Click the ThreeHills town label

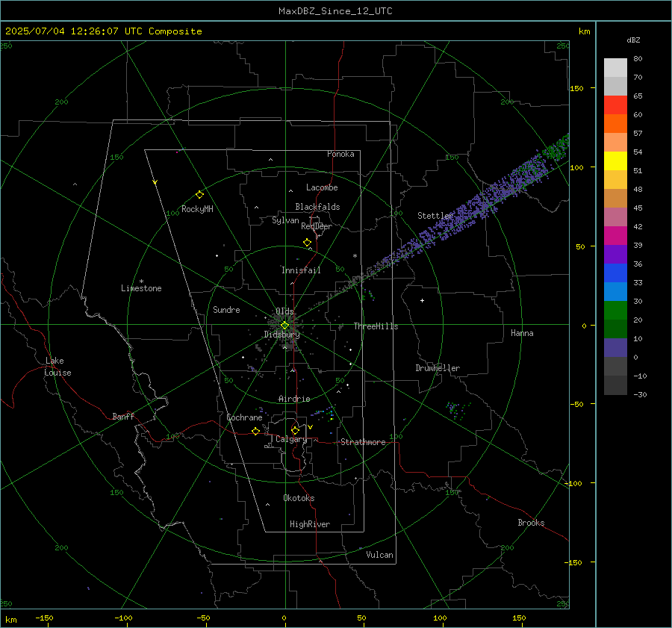pos(376,326)
